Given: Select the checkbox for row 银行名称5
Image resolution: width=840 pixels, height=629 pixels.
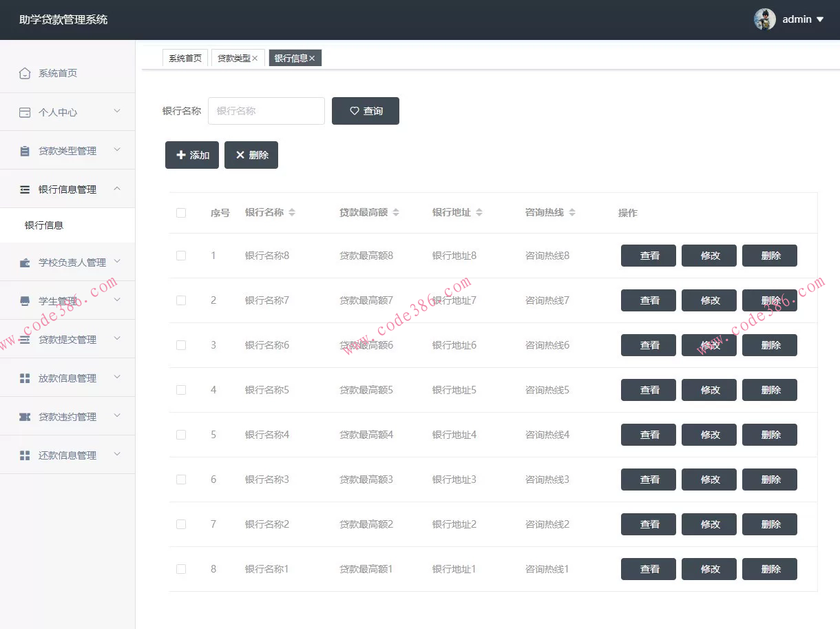Looking at the screenshot, I should click(181, 390).
